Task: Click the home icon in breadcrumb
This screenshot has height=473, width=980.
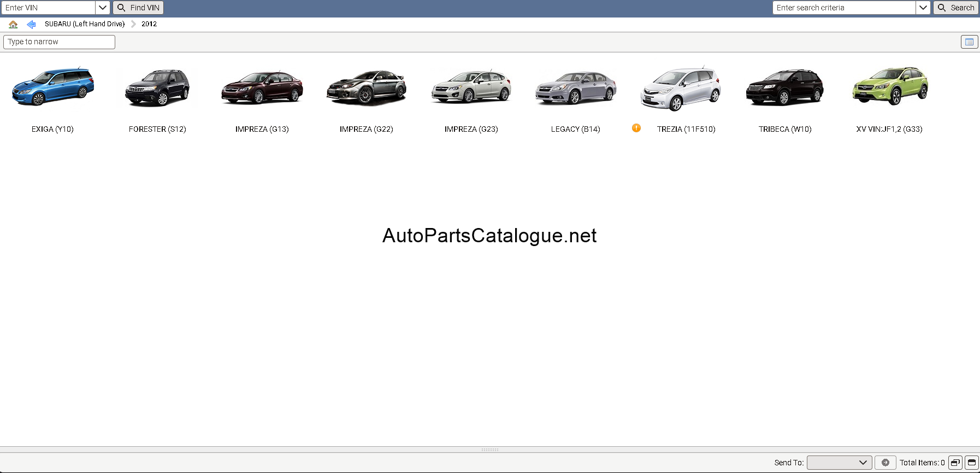Action: (13, 24)
